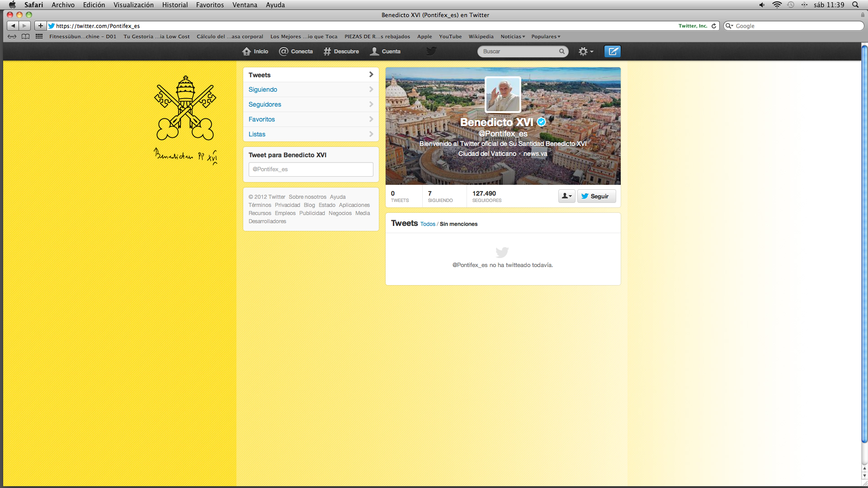Open the bookmarks book icon
The image size is (868, 488).
tap(26, 37)
